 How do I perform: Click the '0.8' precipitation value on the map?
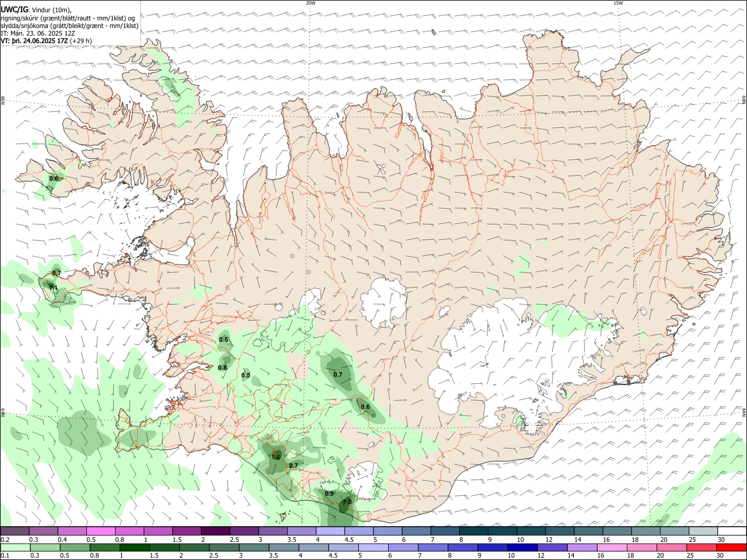point(222,367)
